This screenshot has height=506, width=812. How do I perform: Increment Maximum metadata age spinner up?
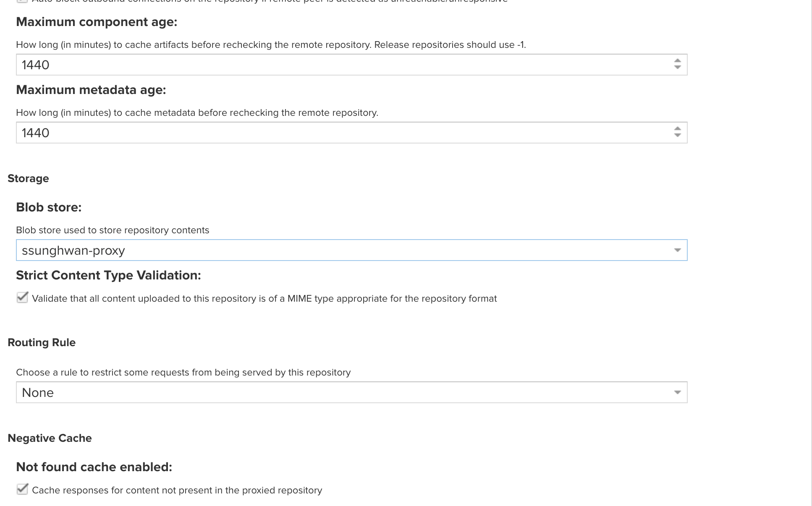[x=677, y=129]
